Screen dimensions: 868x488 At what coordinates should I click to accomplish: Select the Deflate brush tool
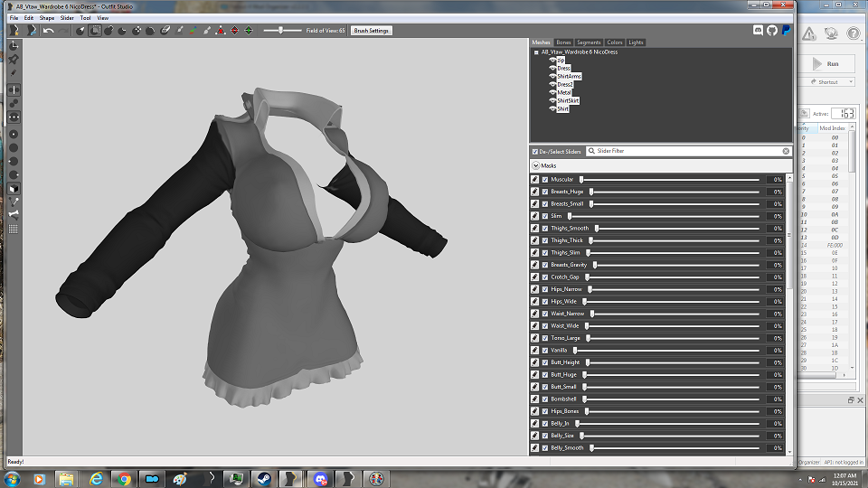click(122, 31)
